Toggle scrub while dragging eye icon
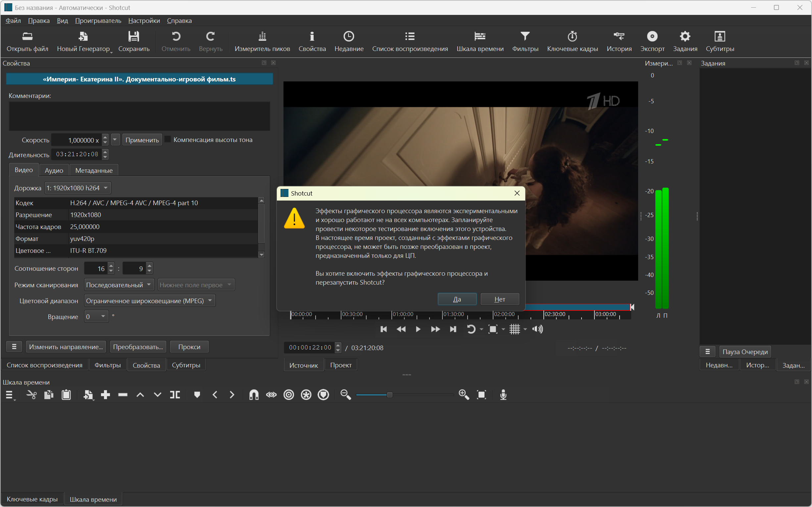Image resolution: width=812 pixels, height=507 pixels. [x=271, y=395]
